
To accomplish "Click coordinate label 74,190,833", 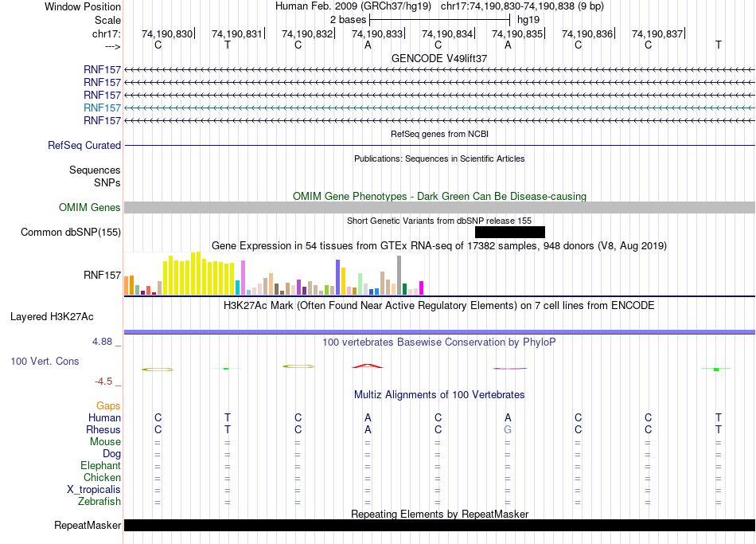I will [x=377, y=33].
